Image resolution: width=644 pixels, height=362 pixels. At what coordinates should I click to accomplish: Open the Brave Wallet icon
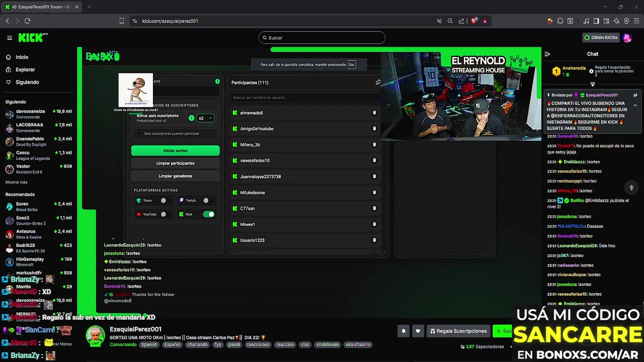pos(606,21)
